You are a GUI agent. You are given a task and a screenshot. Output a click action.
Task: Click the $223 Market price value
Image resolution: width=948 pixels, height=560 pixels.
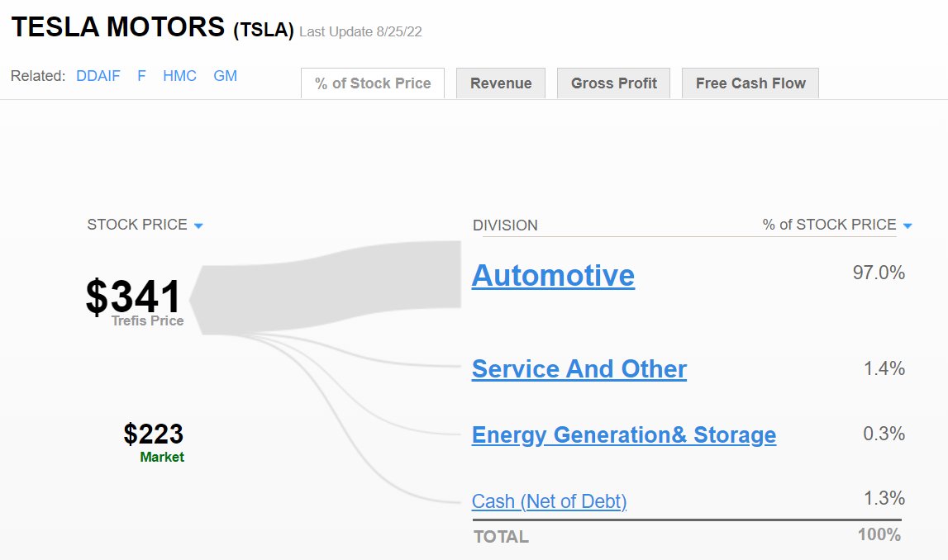[154, 434]
